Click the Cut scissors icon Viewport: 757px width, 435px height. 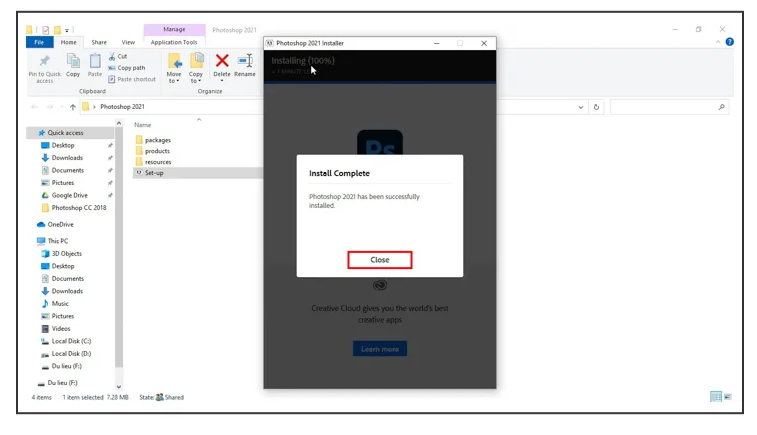point(112,57)
